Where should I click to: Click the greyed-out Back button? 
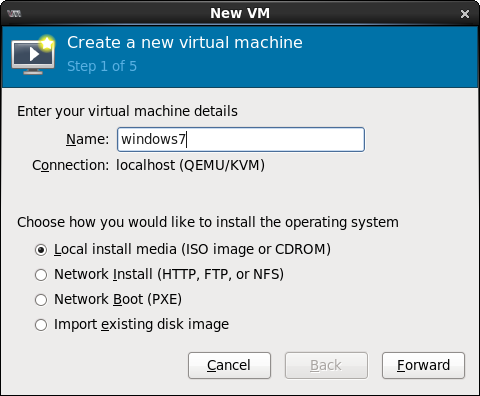326,365
